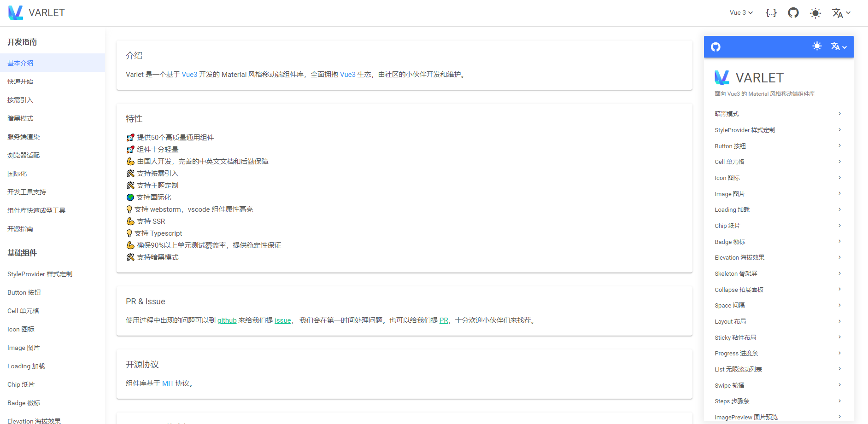Click tools emoji beside 支持暗黑模式
The image size is (868, 424).
pyautogui.click(x=130, y=257)
